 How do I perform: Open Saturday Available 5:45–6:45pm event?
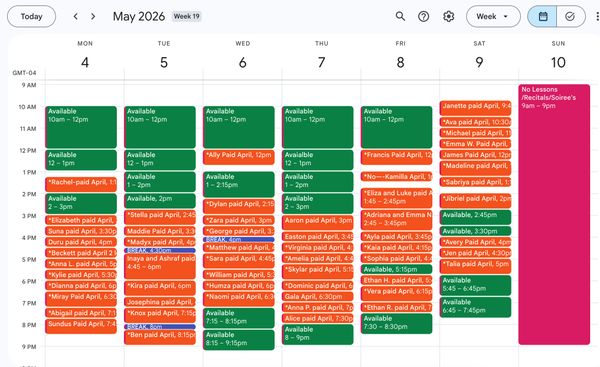[475, 285]
